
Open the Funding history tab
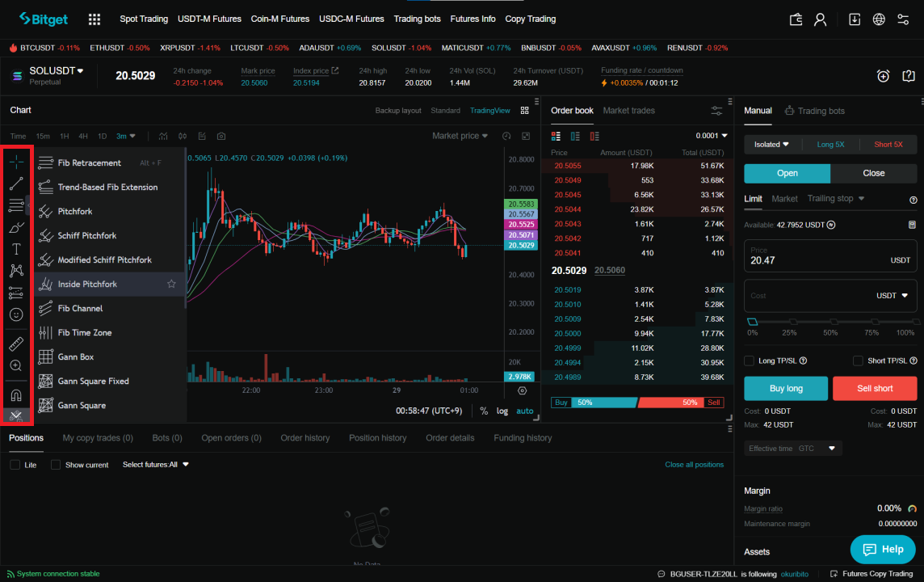523,438
